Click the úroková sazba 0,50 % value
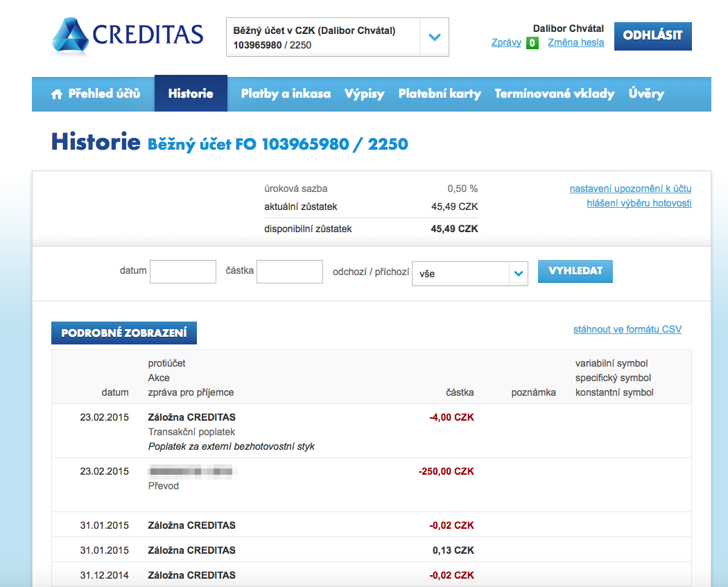The width and height of the screenshot is (728, 587). (462, 189)
